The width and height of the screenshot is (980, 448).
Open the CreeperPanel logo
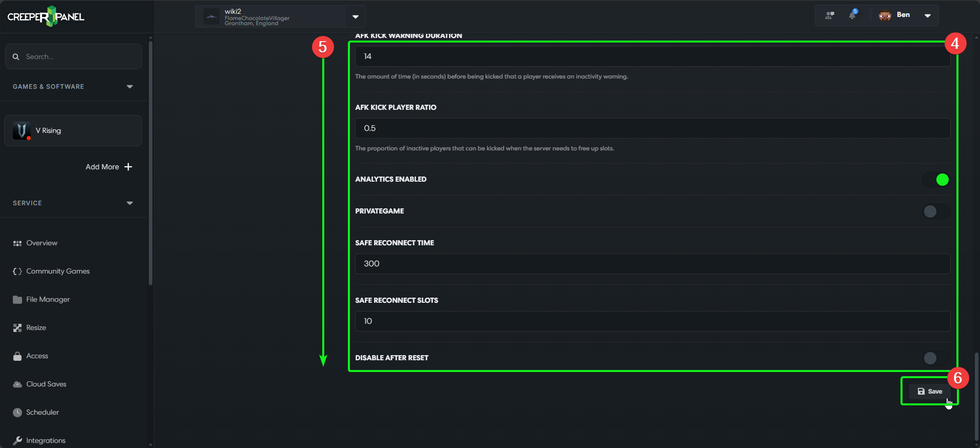click(46, 16)
